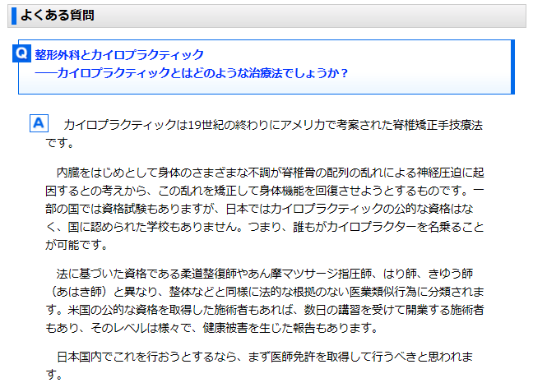The image size is (533, 392).
Task: Click the blue Q question icon
Action: point(21,53)
